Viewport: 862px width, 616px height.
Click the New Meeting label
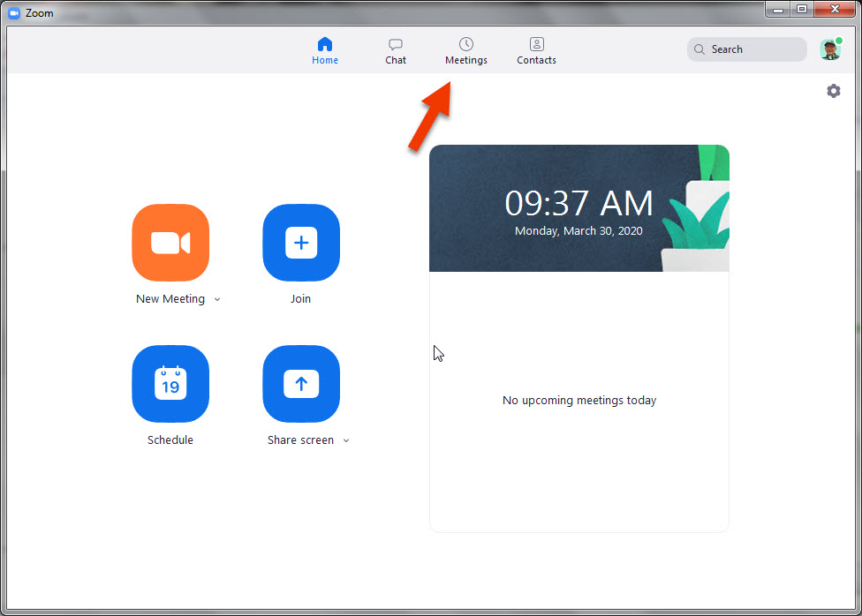(x=170, y=299)
